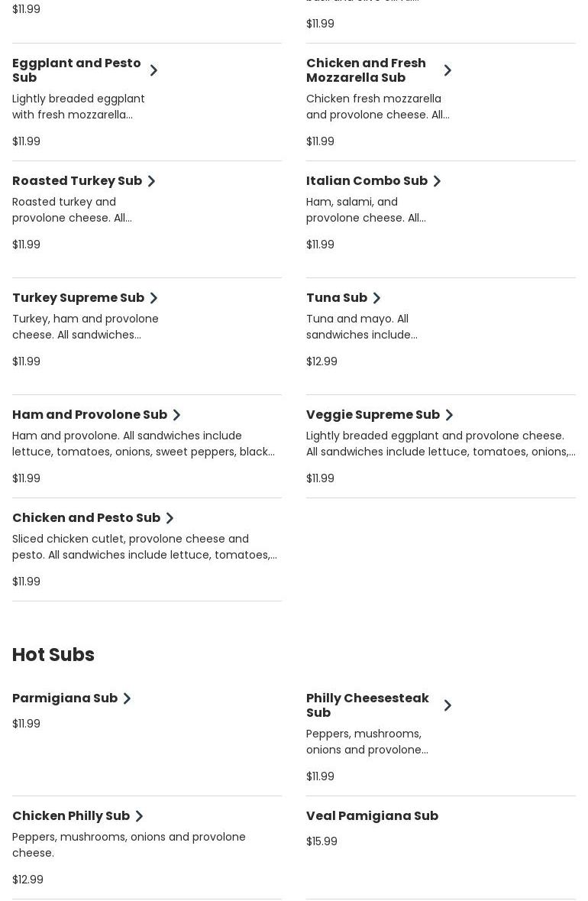The width and height of the screenshot is (588, 901).
Task: Click the Hot Subs section heading
Action: tap(53, 655)
